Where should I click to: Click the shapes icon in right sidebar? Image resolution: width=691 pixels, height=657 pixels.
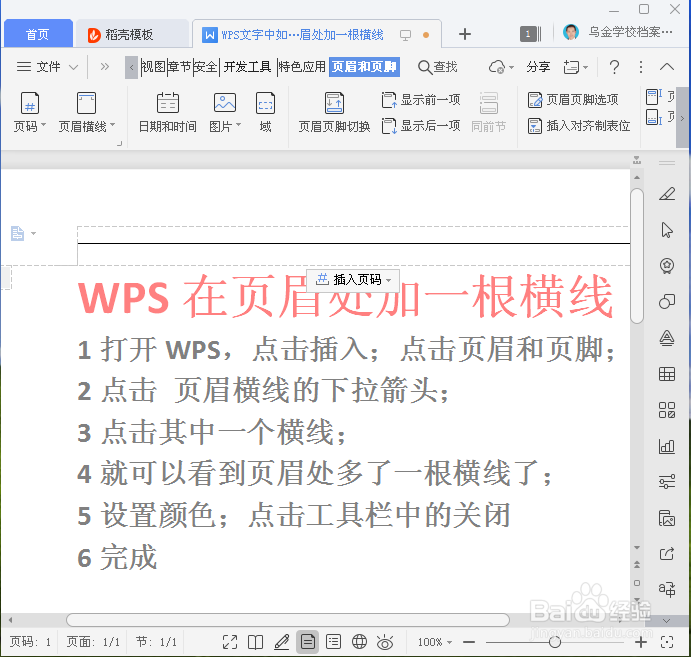pos(667,302)
